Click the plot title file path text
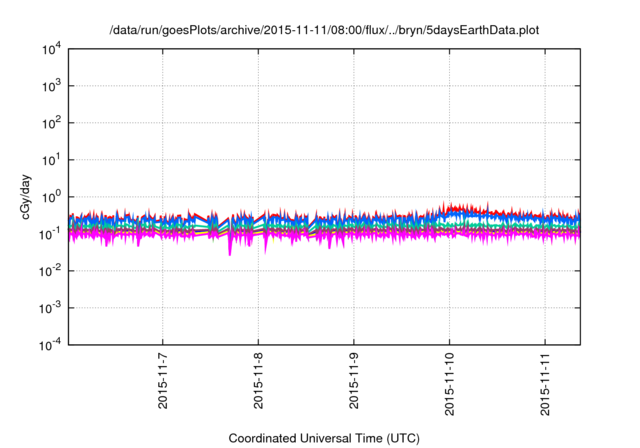This screenshot has width=640, height=448. coord(324,30)
